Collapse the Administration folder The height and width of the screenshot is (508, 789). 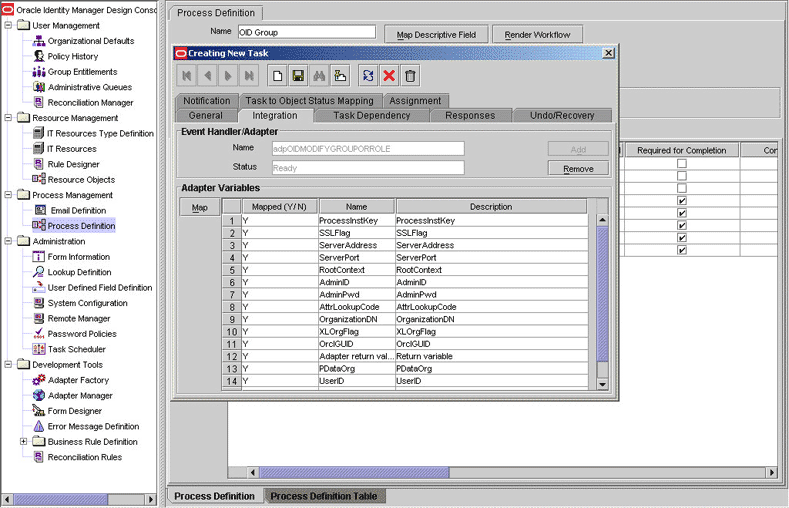click(8, 241)
